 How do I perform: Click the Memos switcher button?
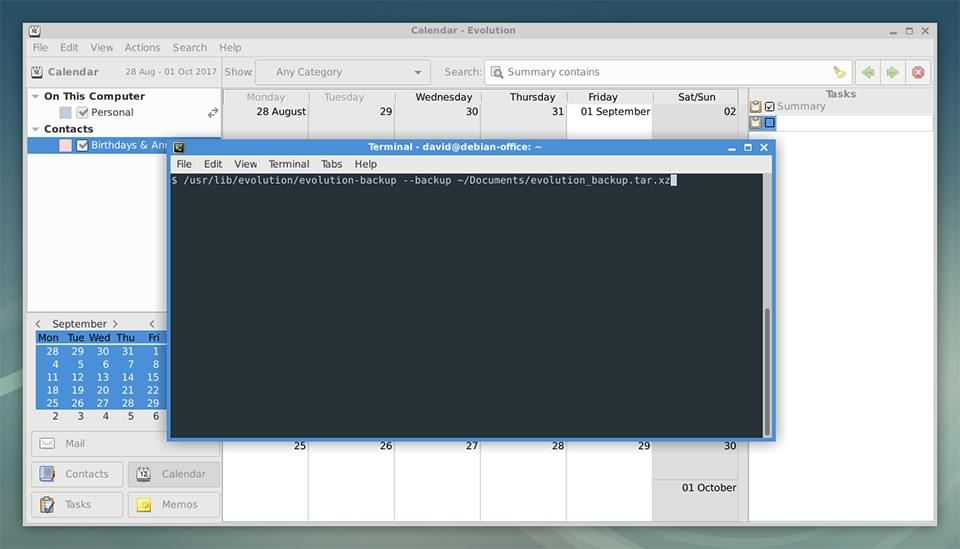(x=174, y=504)
